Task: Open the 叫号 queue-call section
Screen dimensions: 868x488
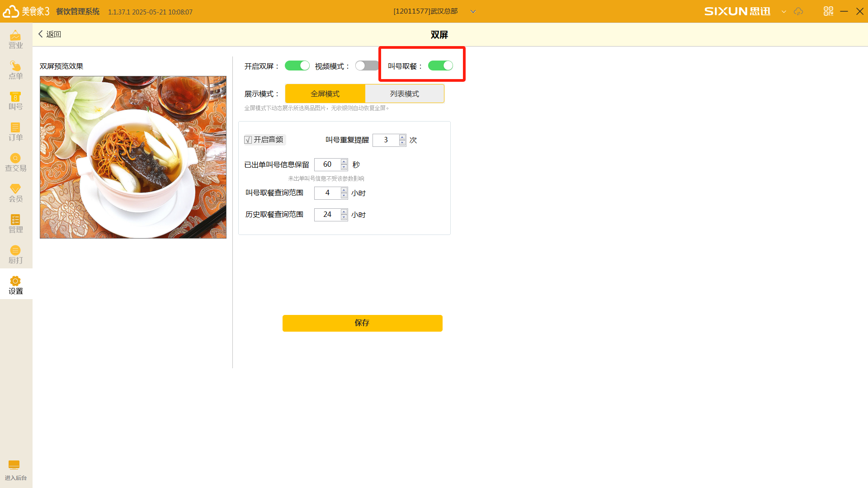Action: [x=16, y=101]
